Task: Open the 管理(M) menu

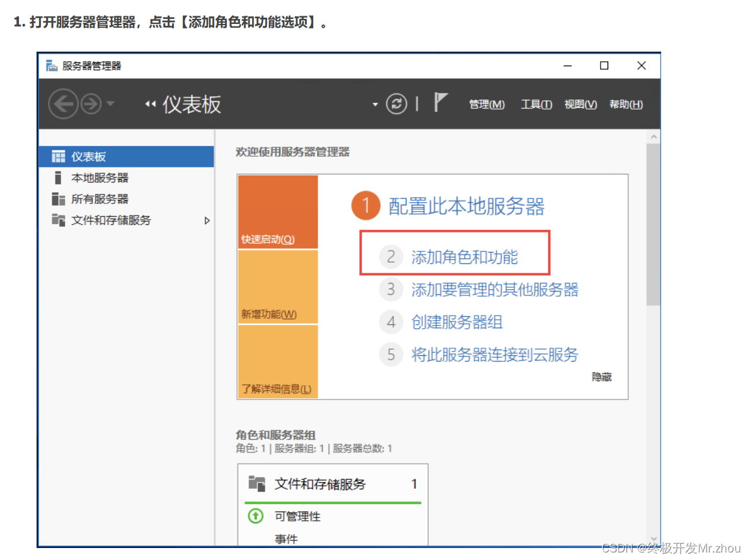Action: [x=487, y=105]
